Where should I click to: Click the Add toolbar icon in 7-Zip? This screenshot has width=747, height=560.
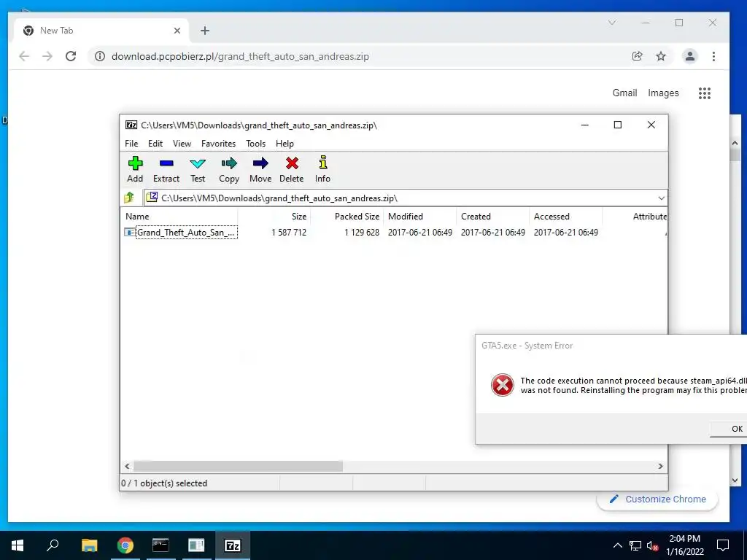[x=135, y=169]
